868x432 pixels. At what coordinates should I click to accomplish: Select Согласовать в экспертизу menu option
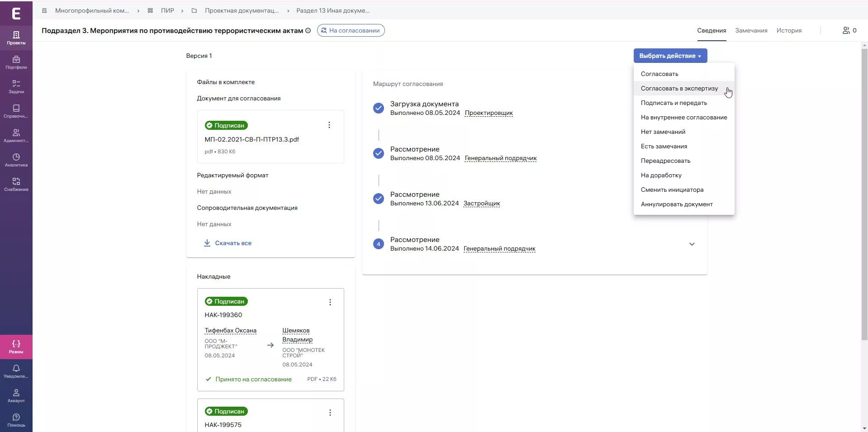coord(679,89)
